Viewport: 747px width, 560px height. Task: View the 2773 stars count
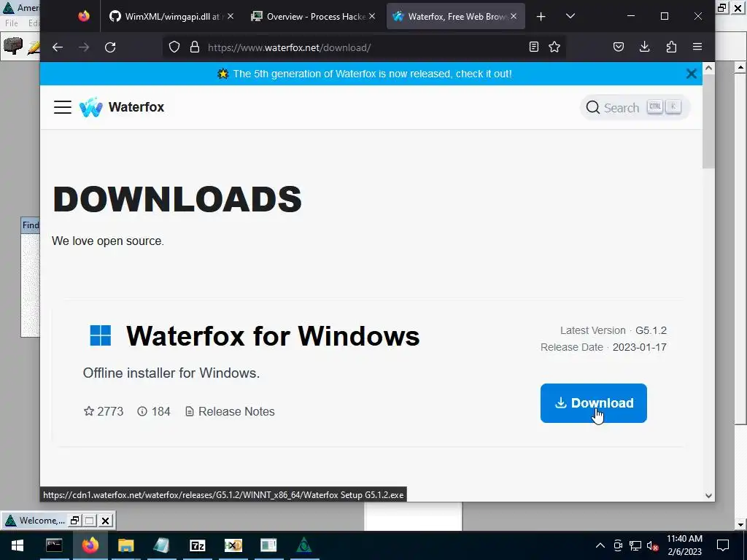point(104,411)
